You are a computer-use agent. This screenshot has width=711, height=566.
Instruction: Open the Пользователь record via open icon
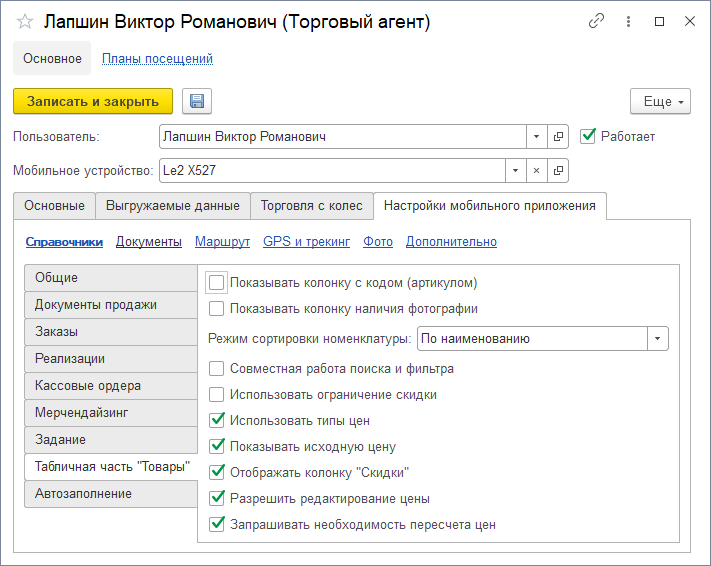(x=559, y=136)
